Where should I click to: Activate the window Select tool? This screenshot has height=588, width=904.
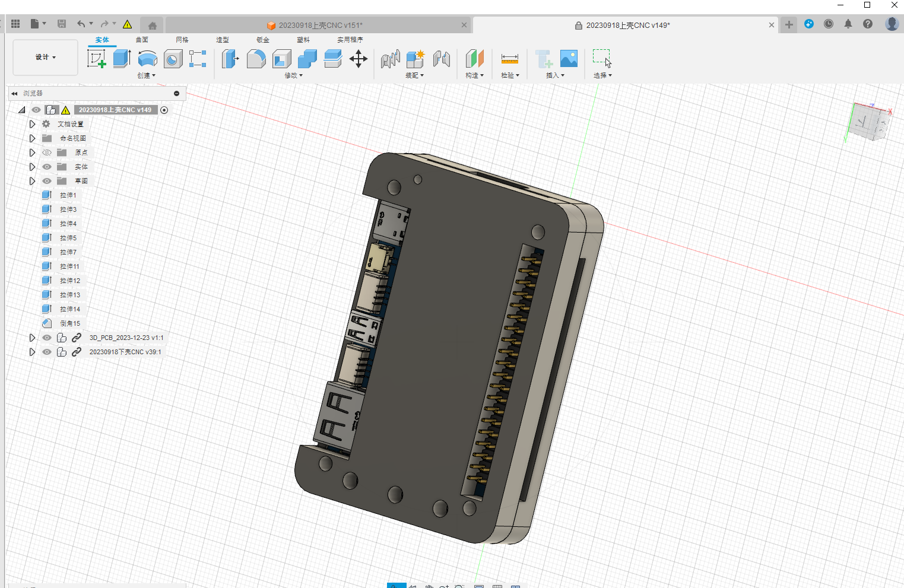click(x=602, y=58)
